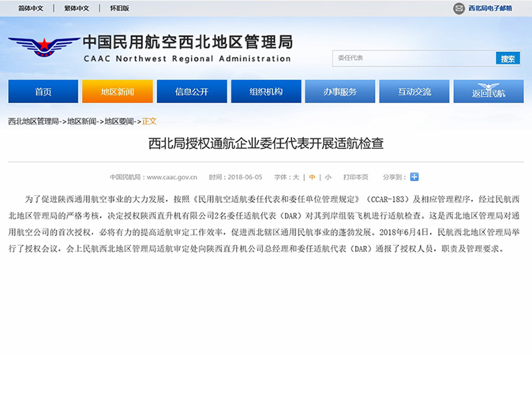Image resolution: width=532 pixels, height=399 pixels.
Task: Set font size to 中
Action: (312, 177)
